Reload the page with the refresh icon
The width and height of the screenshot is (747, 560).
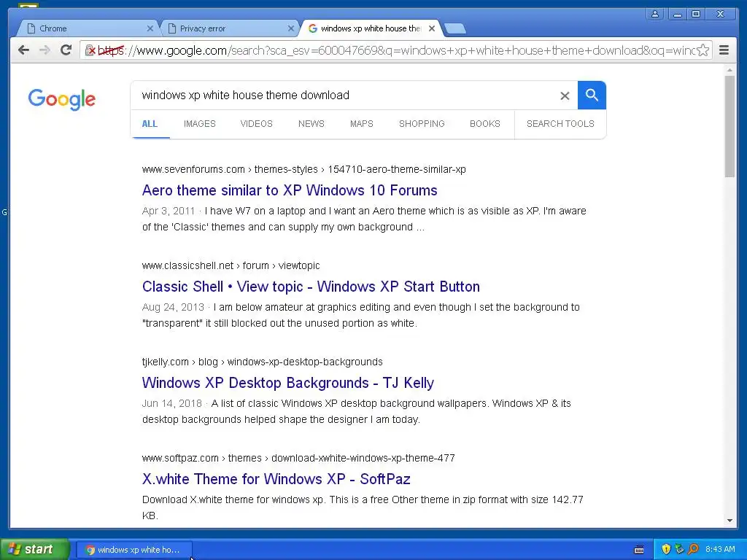66,50
